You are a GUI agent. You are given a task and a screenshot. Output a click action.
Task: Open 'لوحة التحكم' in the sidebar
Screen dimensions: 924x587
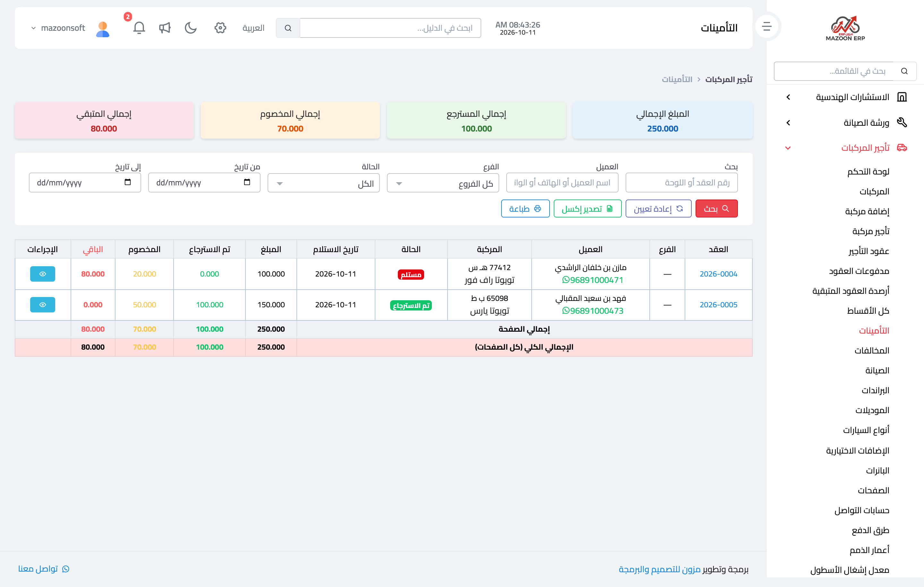pos(868,172)
